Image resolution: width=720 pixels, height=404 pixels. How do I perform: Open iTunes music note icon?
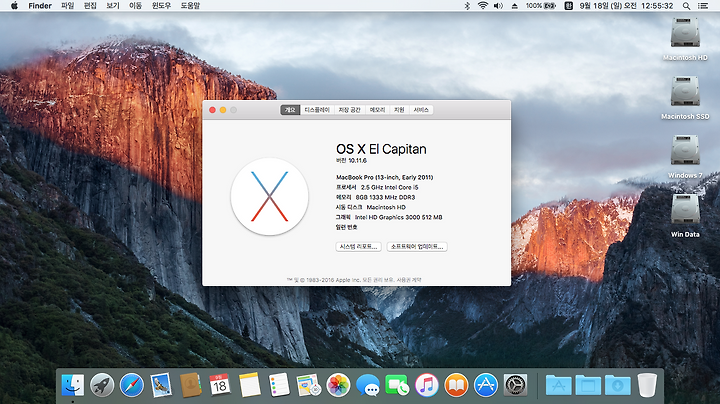coord(427,385)
